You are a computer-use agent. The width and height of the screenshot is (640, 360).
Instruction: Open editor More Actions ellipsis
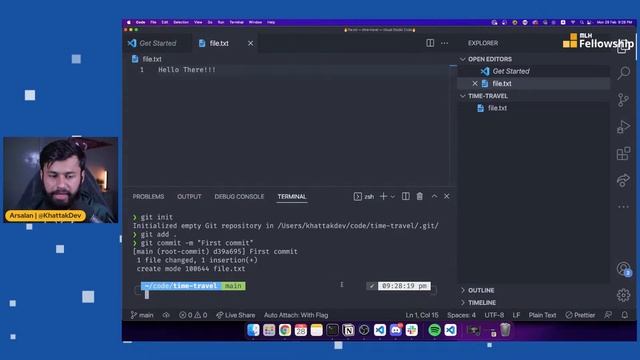[444, 43]
